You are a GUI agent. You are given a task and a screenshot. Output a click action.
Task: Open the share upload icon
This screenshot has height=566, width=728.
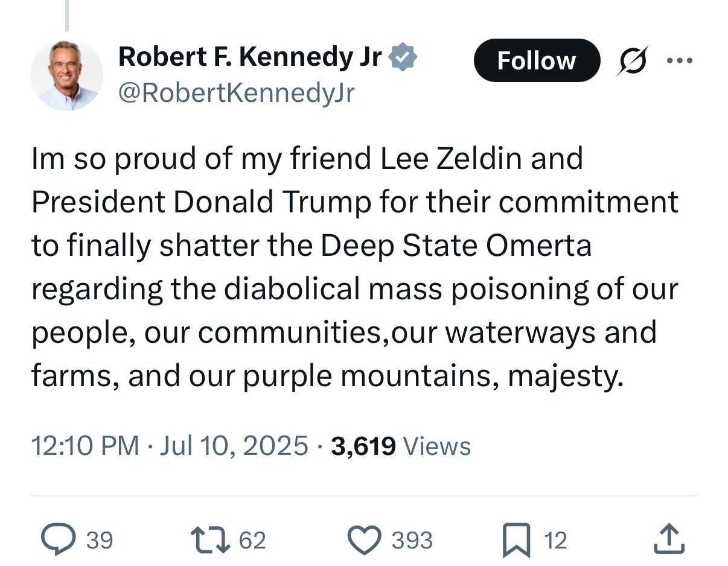[x=669, y=539]
